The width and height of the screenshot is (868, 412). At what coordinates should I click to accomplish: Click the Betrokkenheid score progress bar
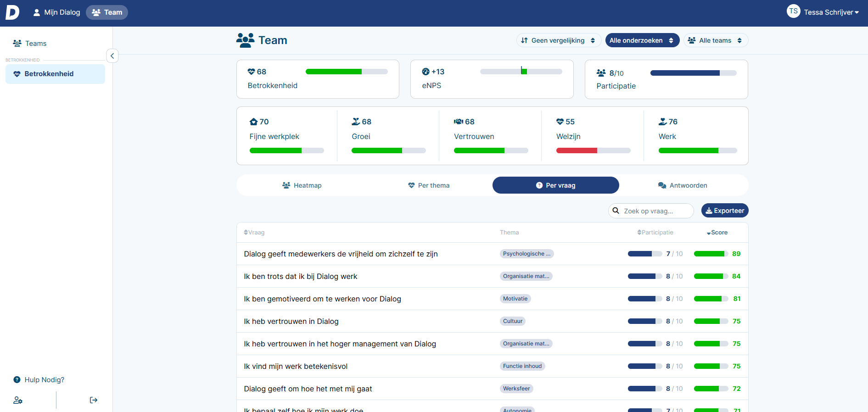coord(347,72)
